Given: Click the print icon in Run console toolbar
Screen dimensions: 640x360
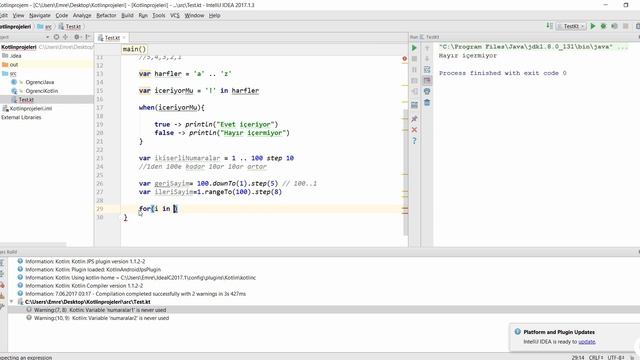Looking at the screenshot, I should coord(427,91).
